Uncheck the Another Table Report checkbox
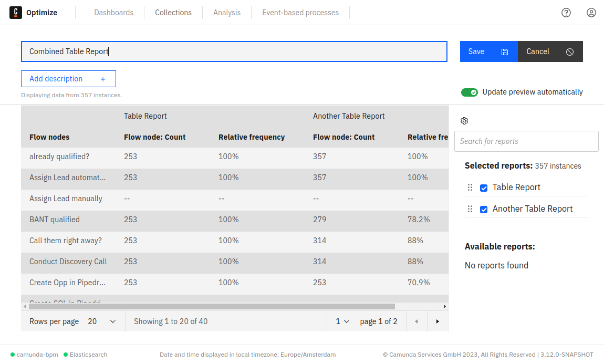The width and height of the screenshot is (604, 364). click(x=484, y=209)
